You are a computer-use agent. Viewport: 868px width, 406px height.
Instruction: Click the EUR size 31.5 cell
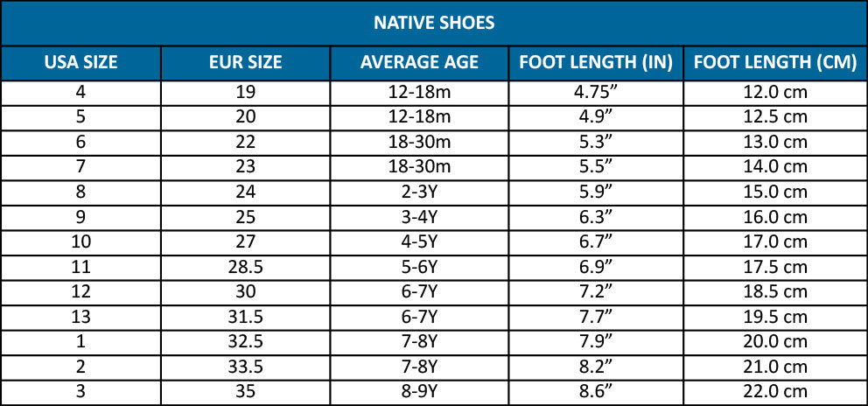pyautogui.click(x=246, y=317)
